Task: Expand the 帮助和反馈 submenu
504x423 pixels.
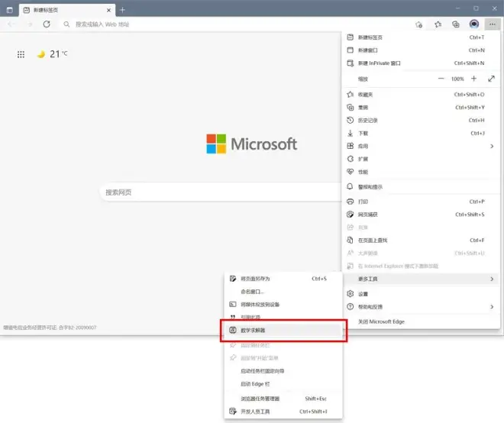Action: tap(421, 307)
